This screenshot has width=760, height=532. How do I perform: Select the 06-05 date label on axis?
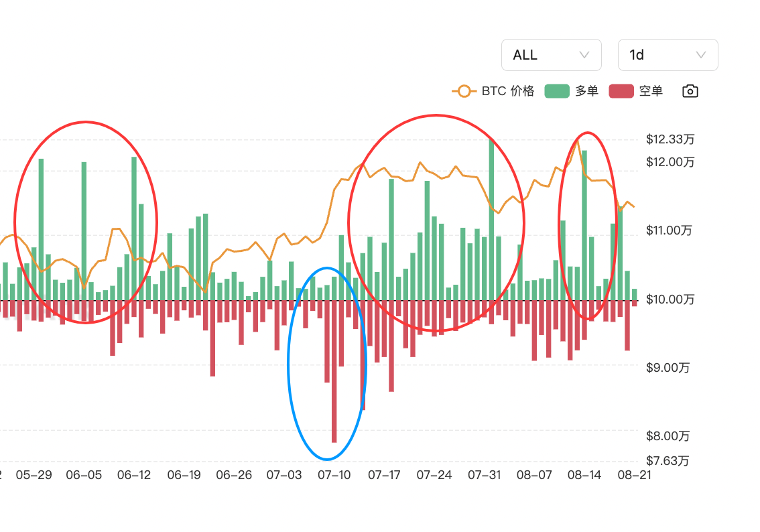[x=84, y=475]
